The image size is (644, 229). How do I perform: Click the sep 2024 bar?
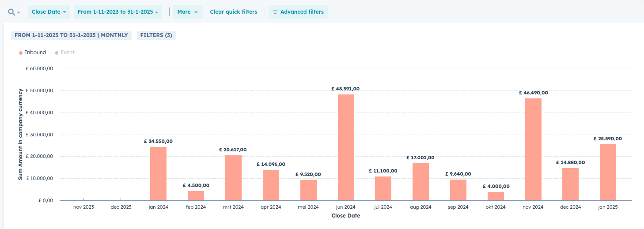(x=458, y=190)
